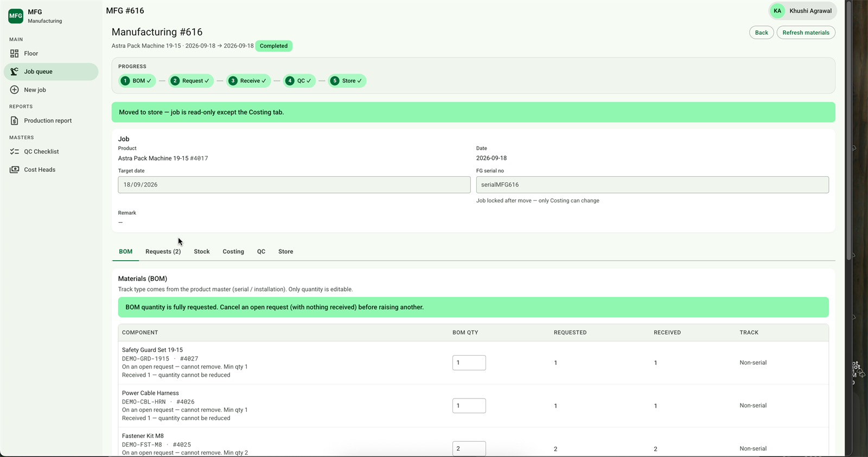Screen dimensions: 868x457
Task: Open the Floor sidebar item
Action: tap(51, 54)
